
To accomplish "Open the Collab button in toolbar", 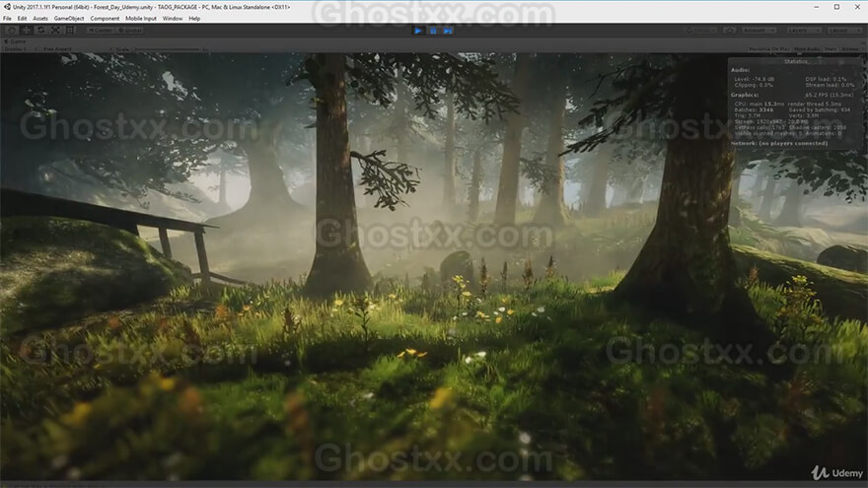I will coord(702,31).
